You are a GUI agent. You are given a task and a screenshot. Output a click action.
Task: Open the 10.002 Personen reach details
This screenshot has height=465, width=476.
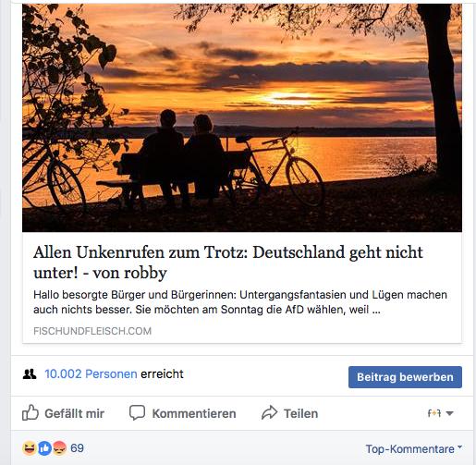click(91, 373)
